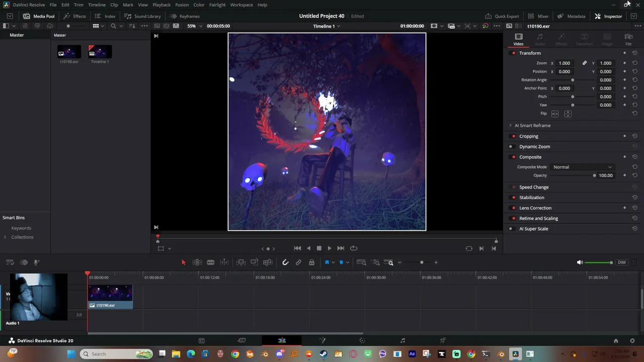Adjust the Rotation Angle slider handle
The width and height of the screenshot is (644, 362).
point(573,80)
